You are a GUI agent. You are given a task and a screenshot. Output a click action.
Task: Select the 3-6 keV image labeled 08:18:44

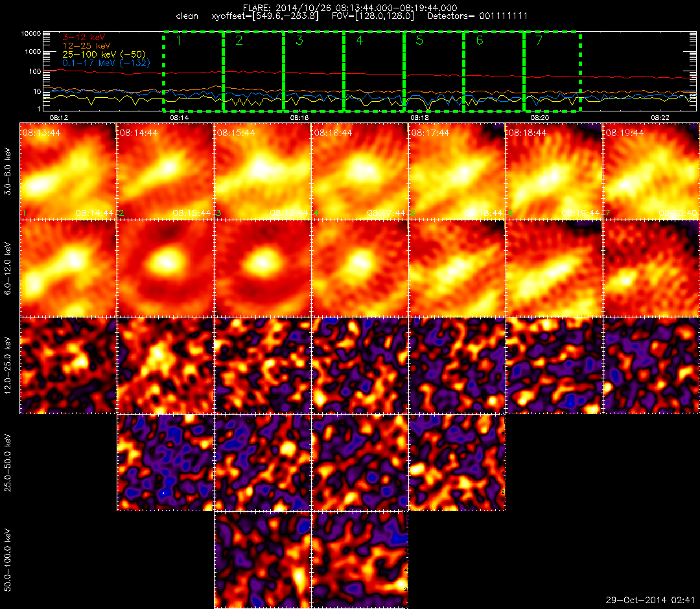click(554, 171)
